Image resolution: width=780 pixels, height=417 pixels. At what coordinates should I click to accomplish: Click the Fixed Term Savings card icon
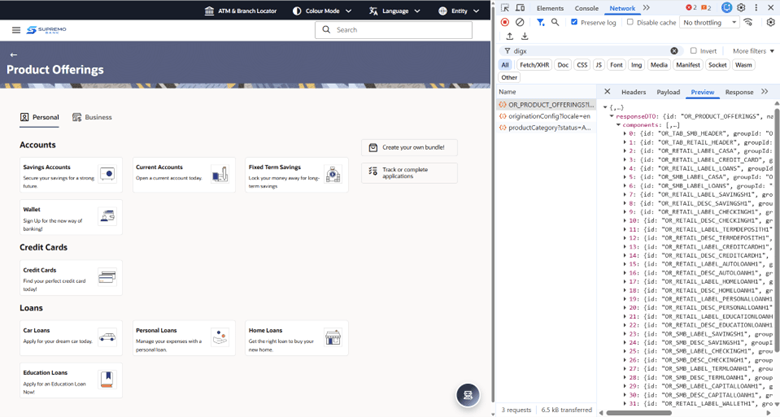coord(333,174)
